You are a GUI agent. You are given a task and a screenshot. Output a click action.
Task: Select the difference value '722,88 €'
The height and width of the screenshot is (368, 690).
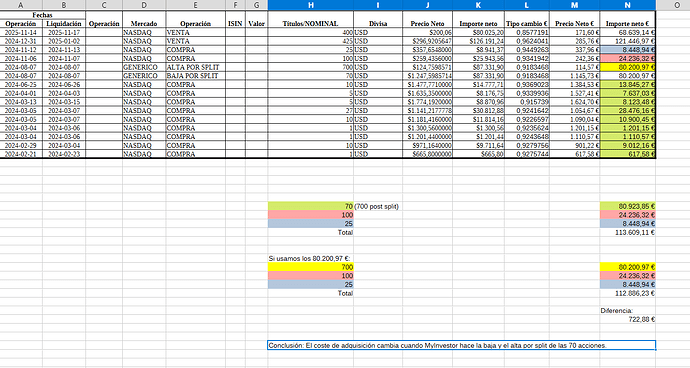(x=628, y=320)
